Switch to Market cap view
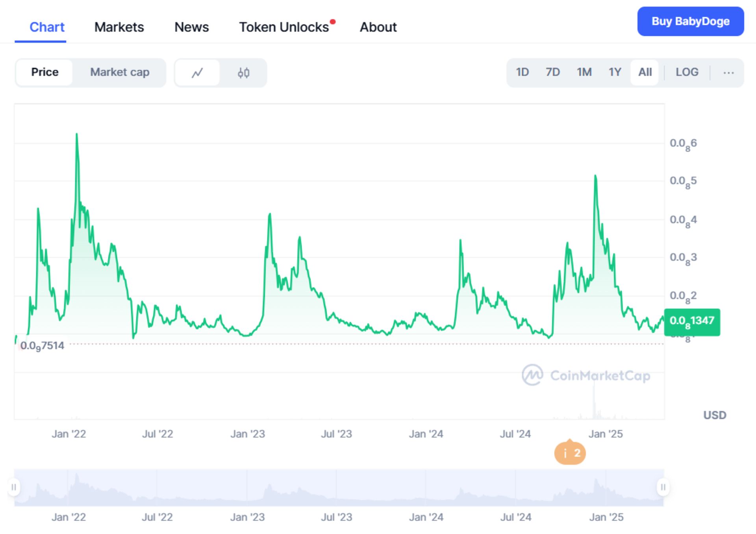The height and width of the screenshot is (534, 756). [120, 73]
